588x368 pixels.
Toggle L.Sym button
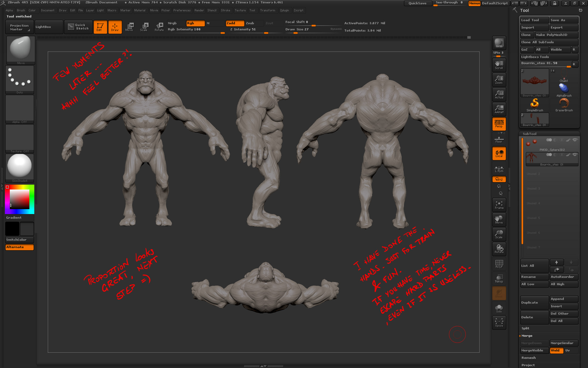click(x=499, y=169)
